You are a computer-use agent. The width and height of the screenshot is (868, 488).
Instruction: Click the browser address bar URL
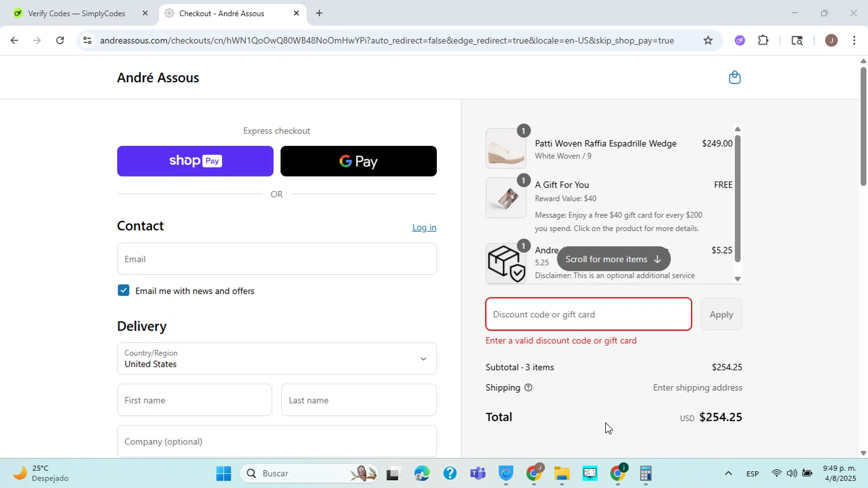[387, 41]
